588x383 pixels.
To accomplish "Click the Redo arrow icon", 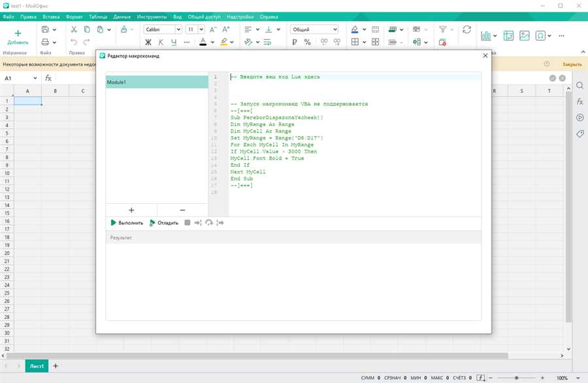I will pos(87,42).
